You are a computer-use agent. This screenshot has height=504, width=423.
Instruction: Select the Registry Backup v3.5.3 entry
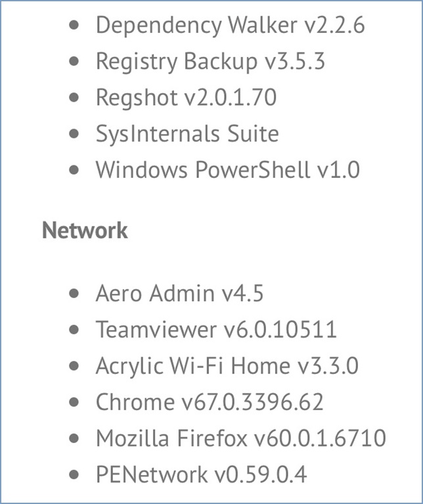(x=210, y=62)
